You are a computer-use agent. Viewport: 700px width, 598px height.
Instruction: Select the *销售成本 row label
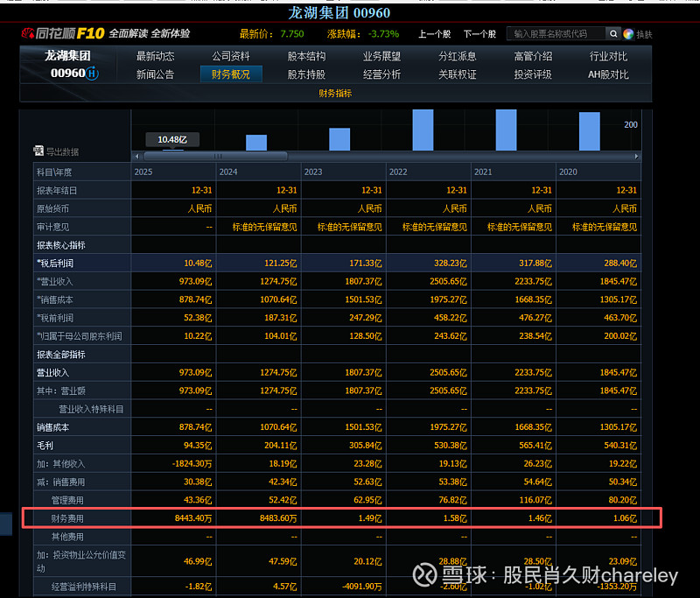pos(55,300)
